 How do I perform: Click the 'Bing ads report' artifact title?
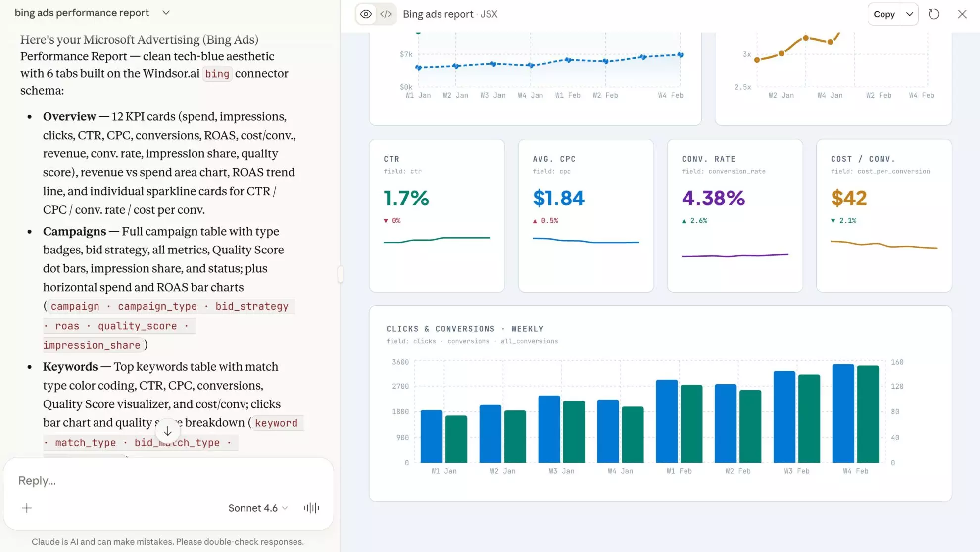click(x=438, y=14)
